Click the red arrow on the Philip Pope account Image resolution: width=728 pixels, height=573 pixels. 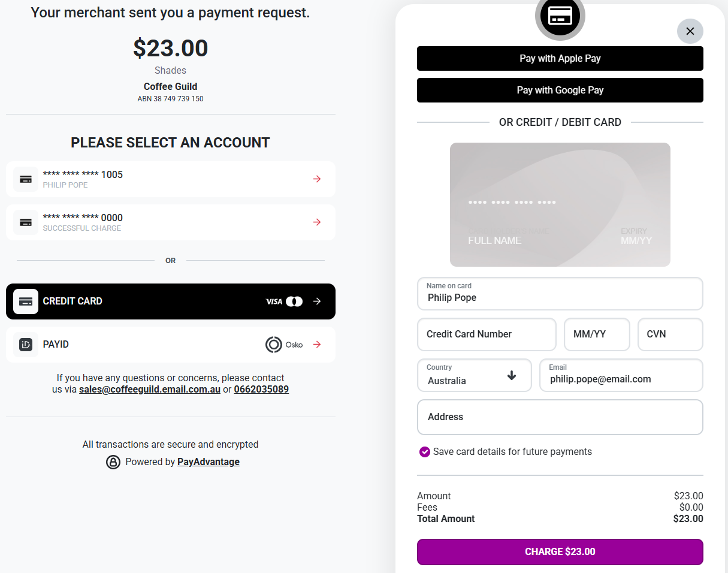pos(317,179)
